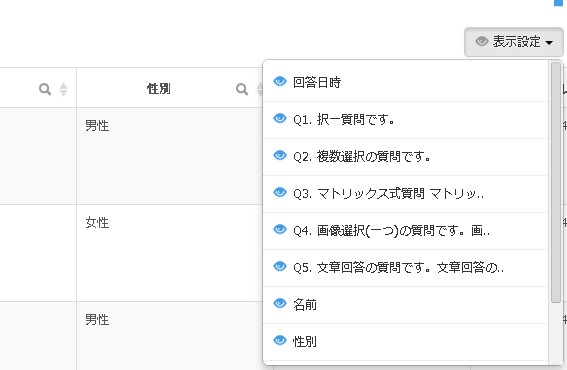
Task: Toggle visibility eye for 回答日時
Action: pyautogui.click(x=280, y=81)
